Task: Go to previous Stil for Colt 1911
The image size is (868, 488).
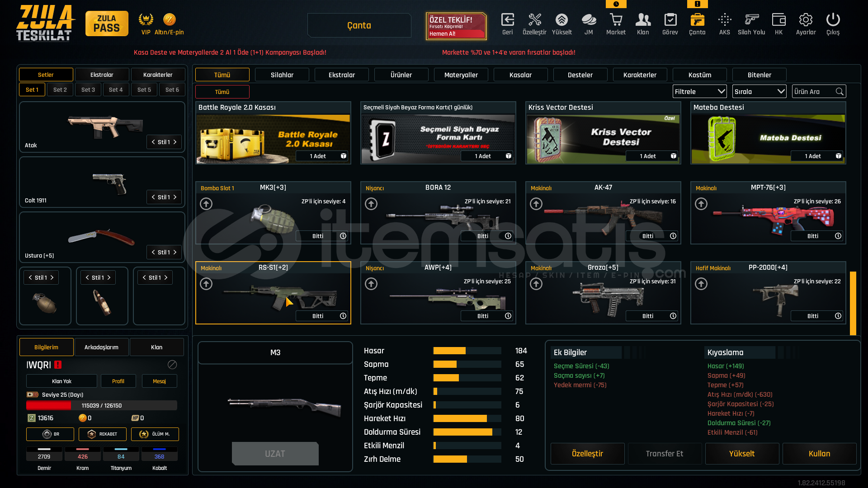Action: [153, 197]
